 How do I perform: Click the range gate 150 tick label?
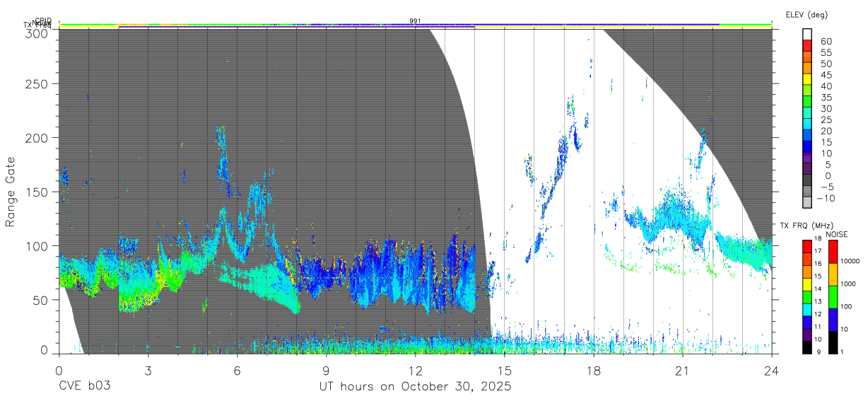point(37,192)
